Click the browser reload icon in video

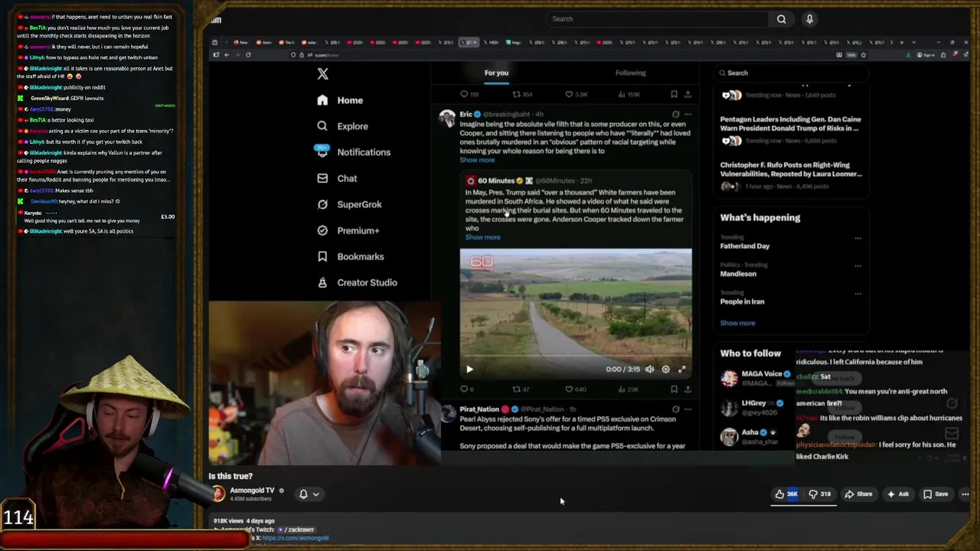tap(248, 55)
